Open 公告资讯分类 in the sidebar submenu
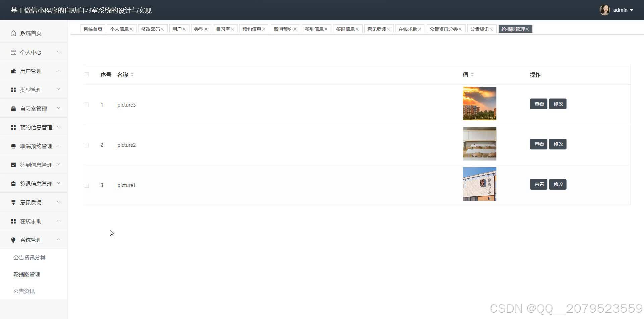 [30, 257]
